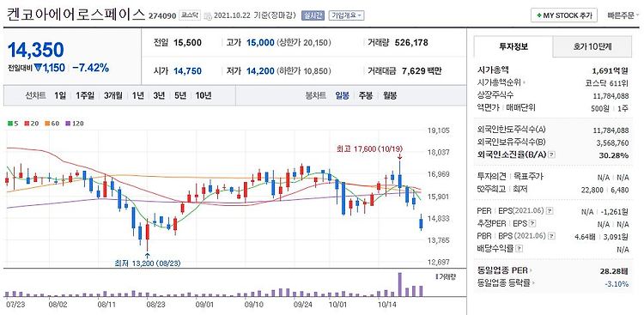
Task: Select the 월봉 monthly candle chart
Action: (390, 95)
